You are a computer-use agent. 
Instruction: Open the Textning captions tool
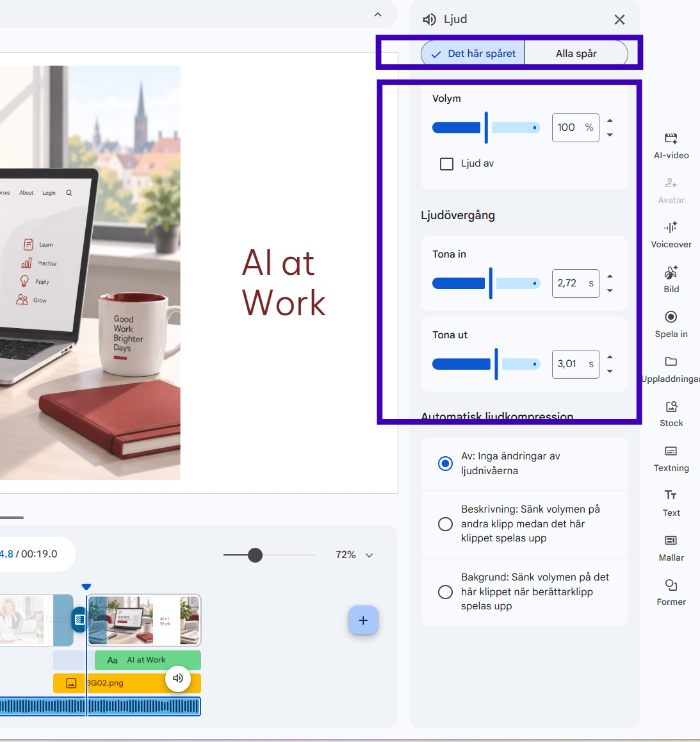(671, 459)
